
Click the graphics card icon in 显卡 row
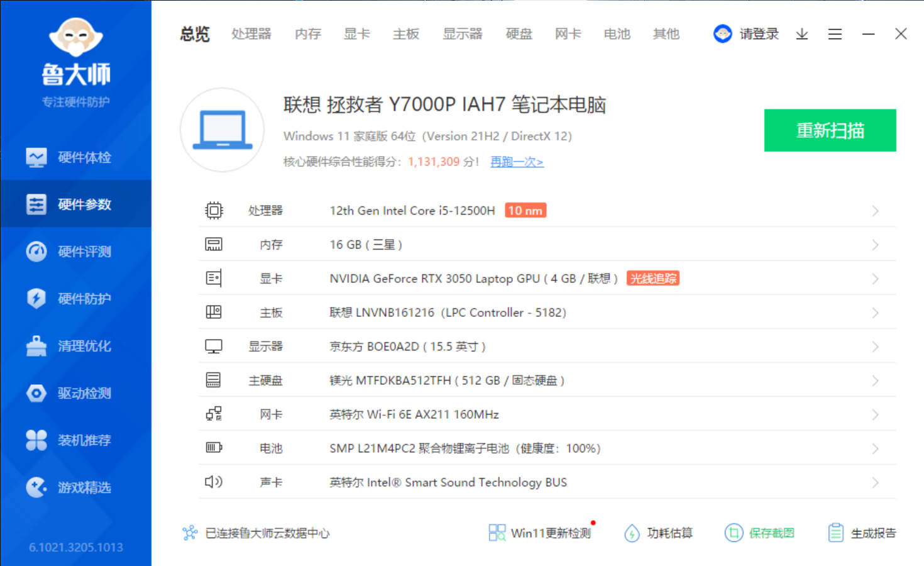[x=214, y=278]
